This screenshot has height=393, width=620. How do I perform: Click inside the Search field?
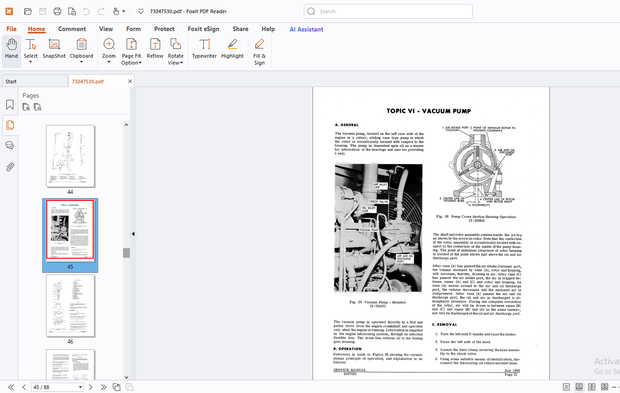click(388, 11)
